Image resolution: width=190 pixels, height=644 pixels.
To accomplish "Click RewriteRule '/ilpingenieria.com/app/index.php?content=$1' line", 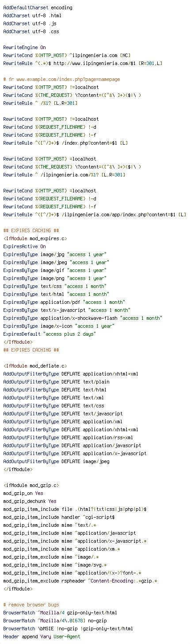I will tap(95, 215).
